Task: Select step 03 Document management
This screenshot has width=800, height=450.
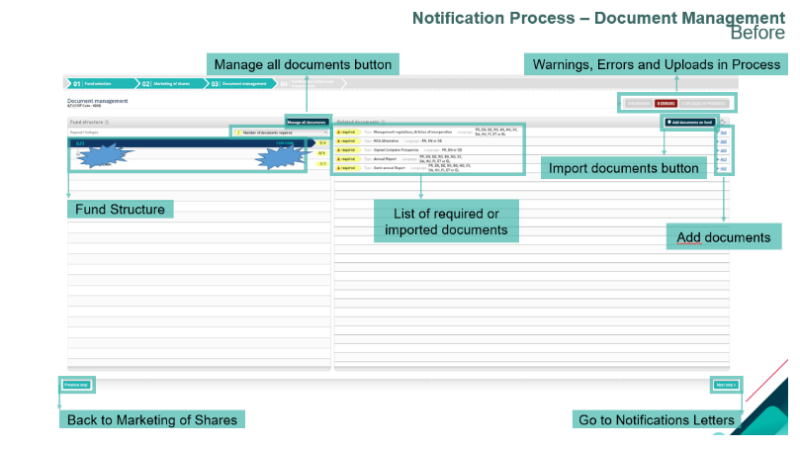Action: click(x=240, y=84)
